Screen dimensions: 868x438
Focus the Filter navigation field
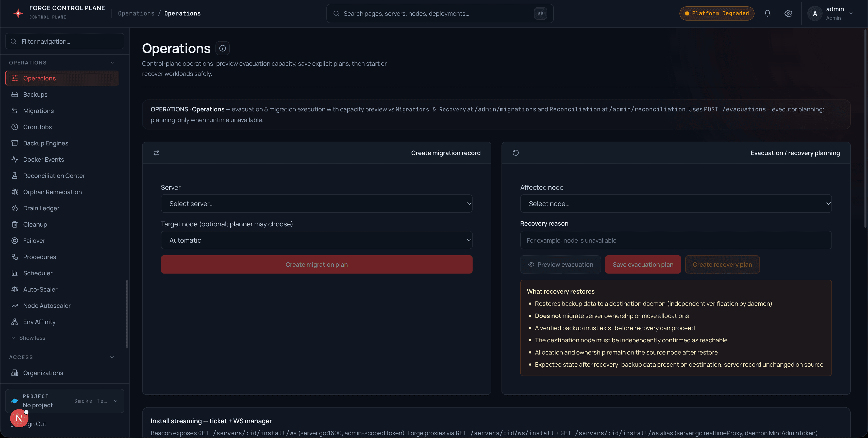coord(65,41)
